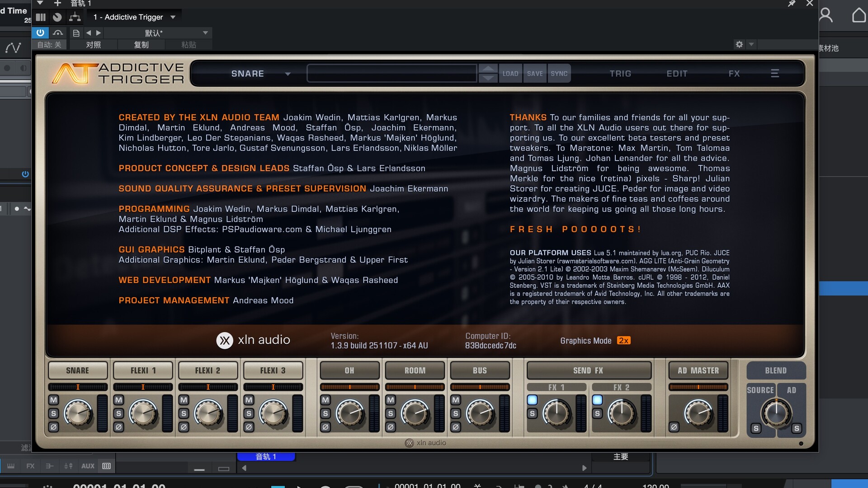Click the pin window icon

click(x=791, y=4)
